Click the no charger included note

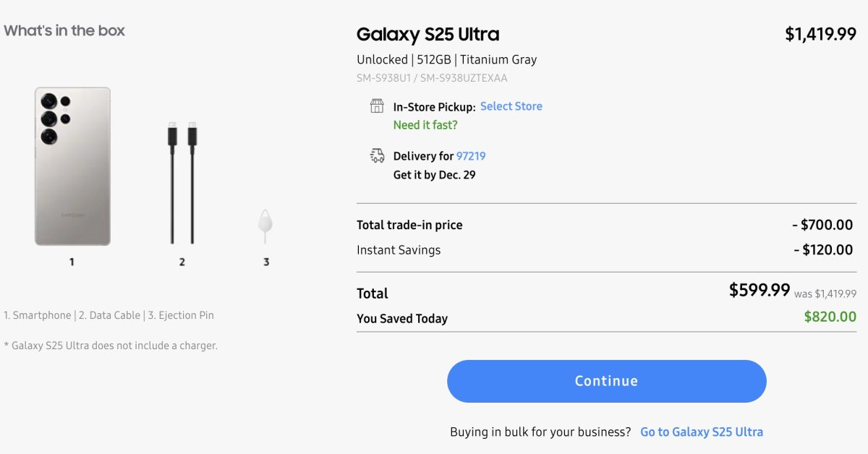pyautogui.click(x=111, y=346)
